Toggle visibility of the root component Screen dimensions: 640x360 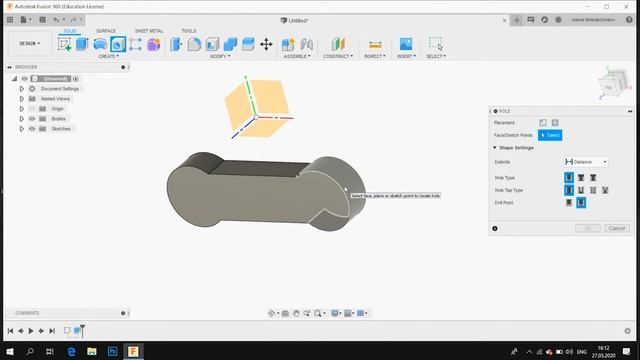pos(24,79)
